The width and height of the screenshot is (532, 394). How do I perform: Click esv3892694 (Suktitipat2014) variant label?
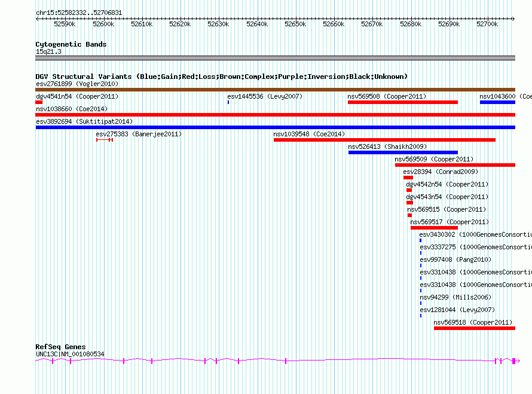coord(84,121)
